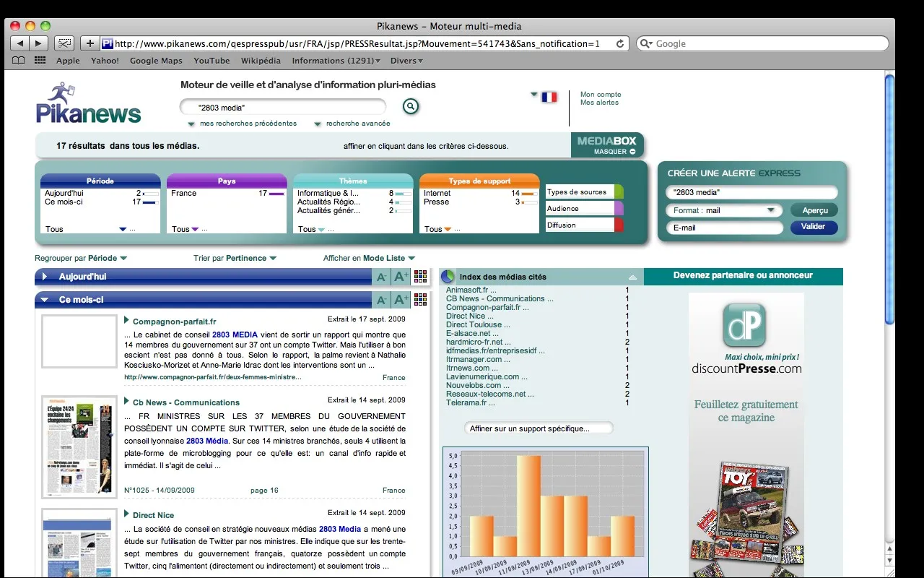Open the bookmarks book icon
The image size is (924, 578).
[x=19, y=61]
